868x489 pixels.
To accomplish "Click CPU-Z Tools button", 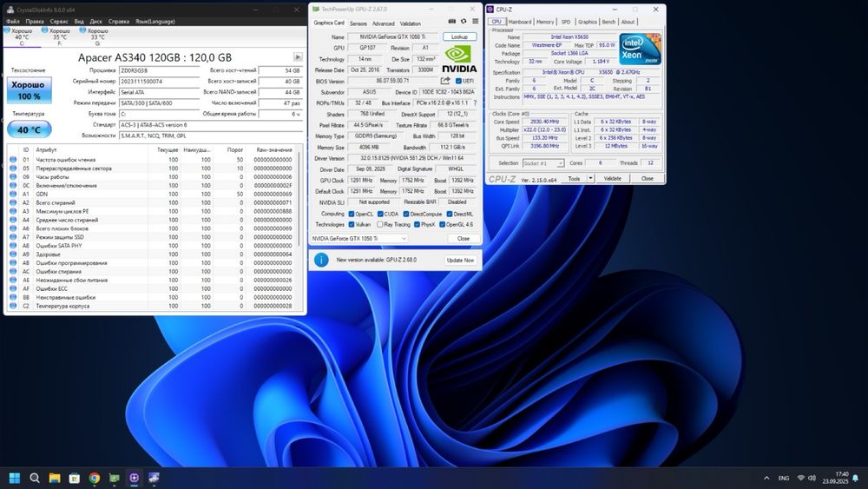I will tap(574, 178).
